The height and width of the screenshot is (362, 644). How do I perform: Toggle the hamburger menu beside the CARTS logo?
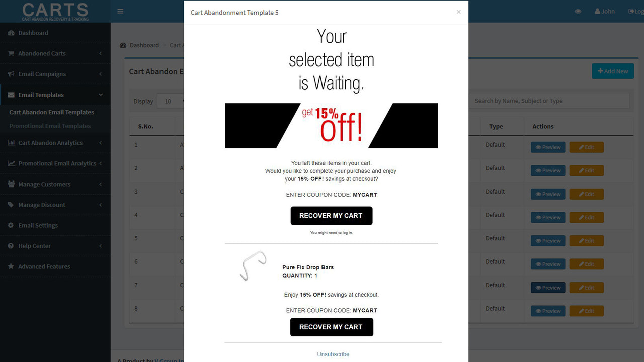pyautogui.click(x=120, y=10)
